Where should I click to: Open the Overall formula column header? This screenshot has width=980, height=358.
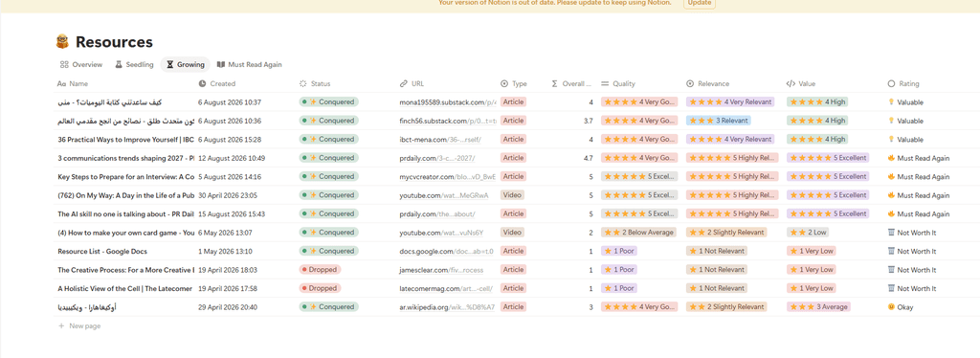point(571,83)
